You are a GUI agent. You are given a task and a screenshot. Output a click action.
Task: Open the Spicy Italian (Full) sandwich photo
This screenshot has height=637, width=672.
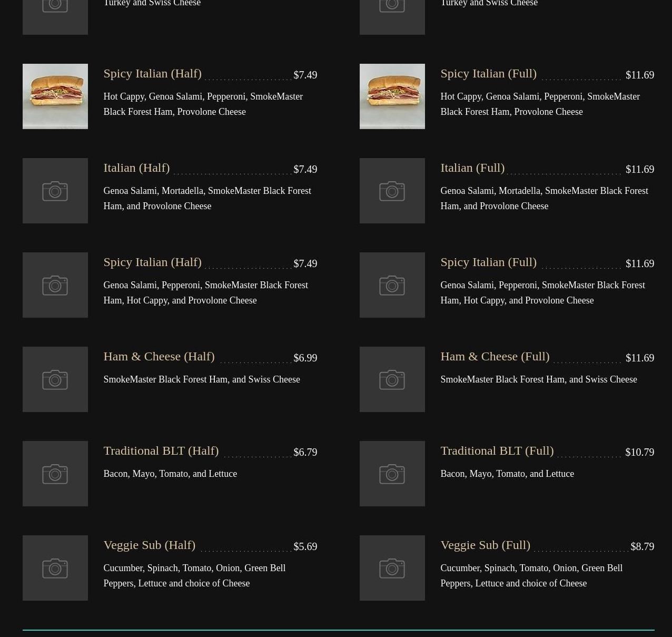click(392, 96)
